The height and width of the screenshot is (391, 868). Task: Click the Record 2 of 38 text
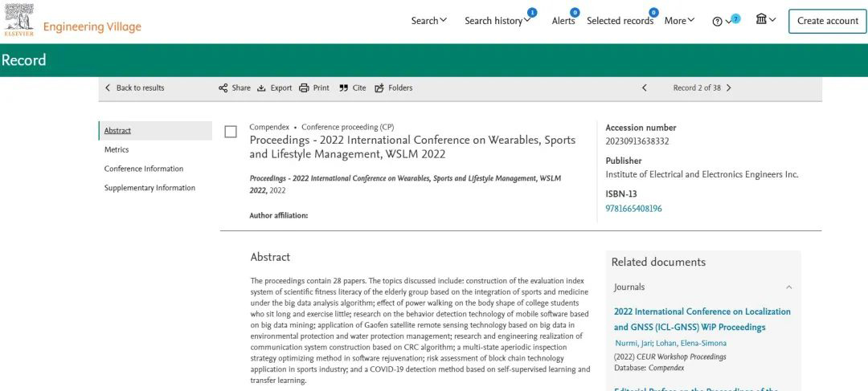697,88
